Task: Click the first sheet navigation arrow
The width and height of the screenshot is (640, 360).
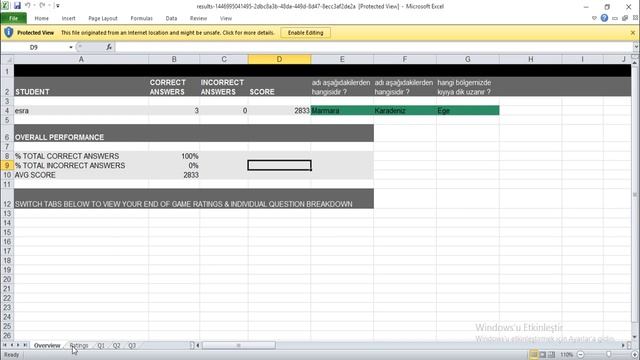Action: [5, 345]
